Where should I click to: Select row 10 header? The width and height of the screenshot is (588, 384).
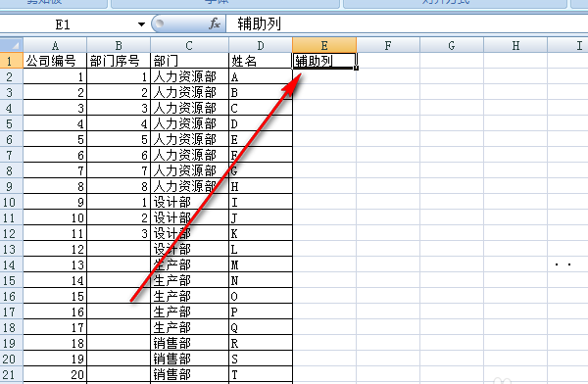pyautogui.click(x=12, y=202)
